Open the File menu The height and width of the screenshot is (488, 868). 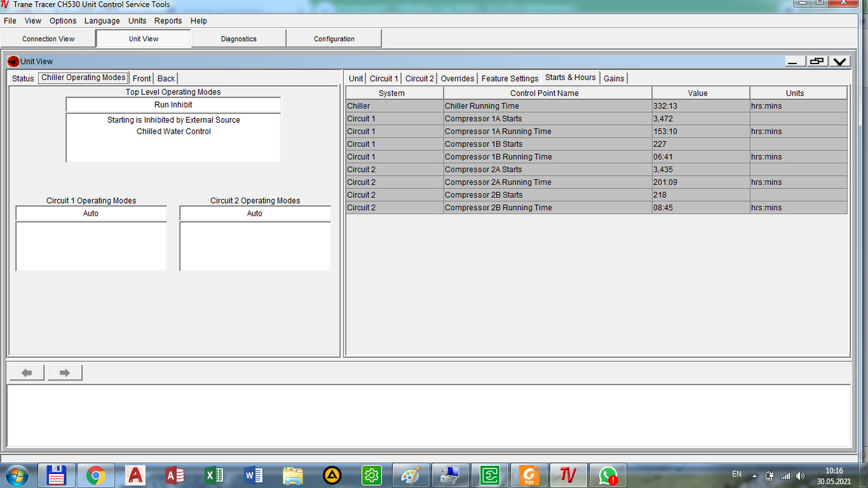(9, 21)
